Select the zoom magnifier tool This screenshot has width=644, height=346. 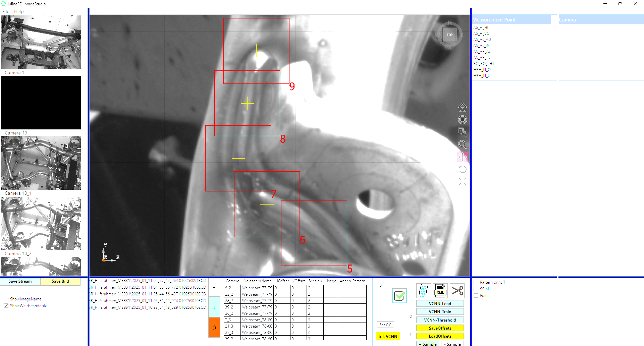pos(462,145)
